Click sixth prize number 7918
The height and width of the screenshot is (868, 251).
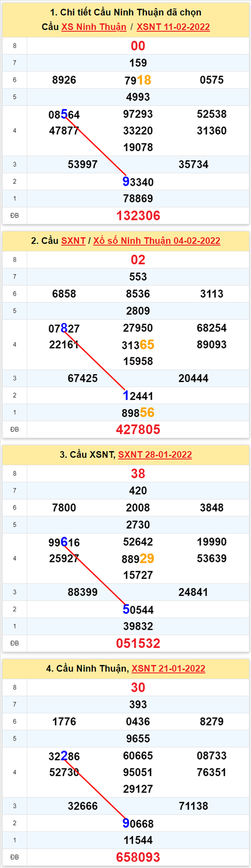coord(138,80)
